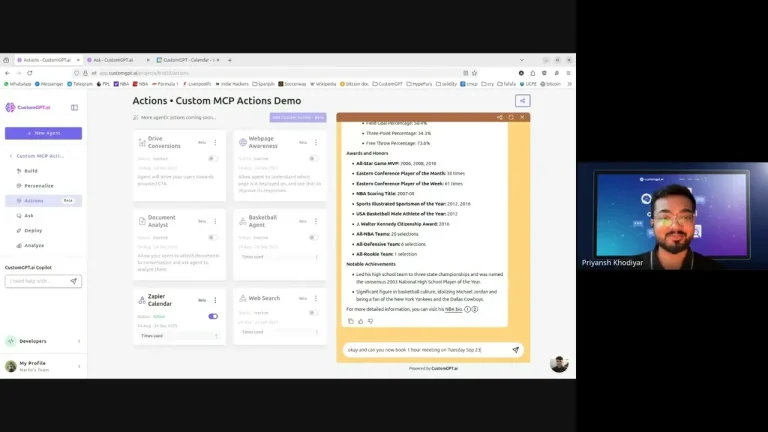Click the share icon beside the page title
The image size is (768, 432).
pos(522,101)
